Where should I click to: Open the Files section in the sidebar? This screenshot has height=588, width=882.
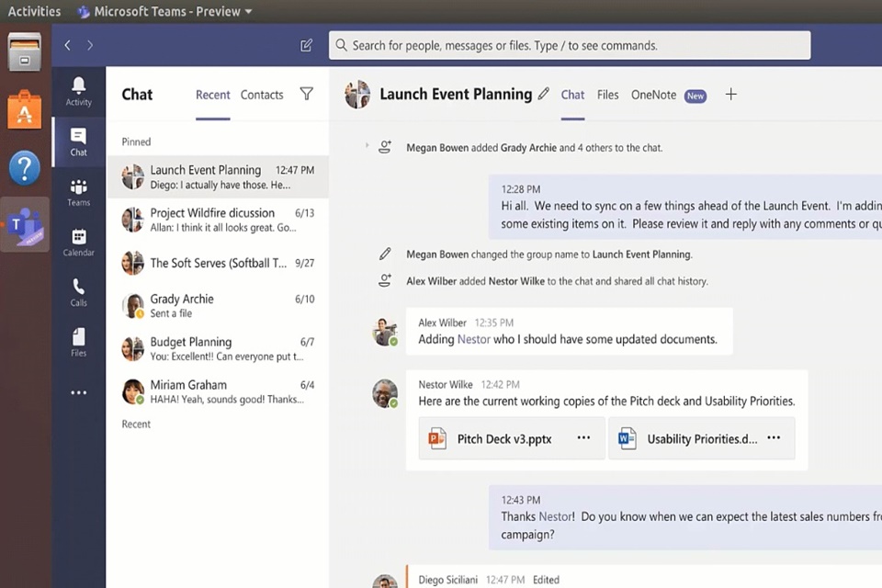click(78, 343)
